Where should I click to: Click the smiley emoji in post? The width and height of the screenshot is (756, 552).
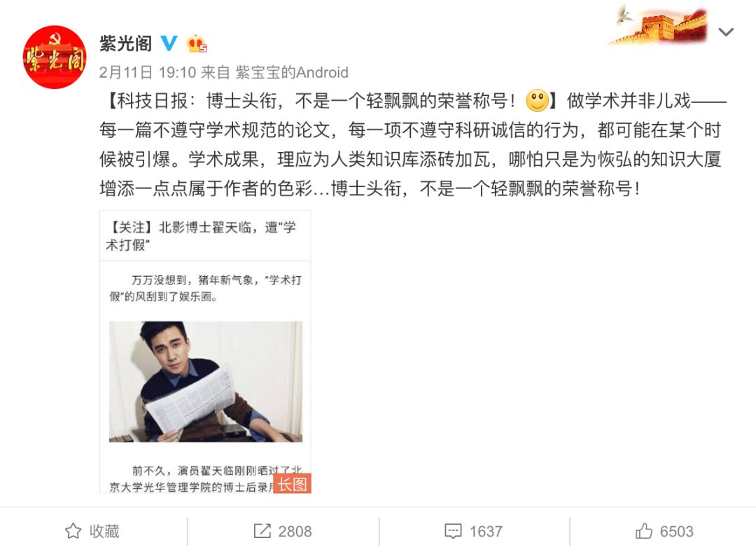[x=537, y=100]
